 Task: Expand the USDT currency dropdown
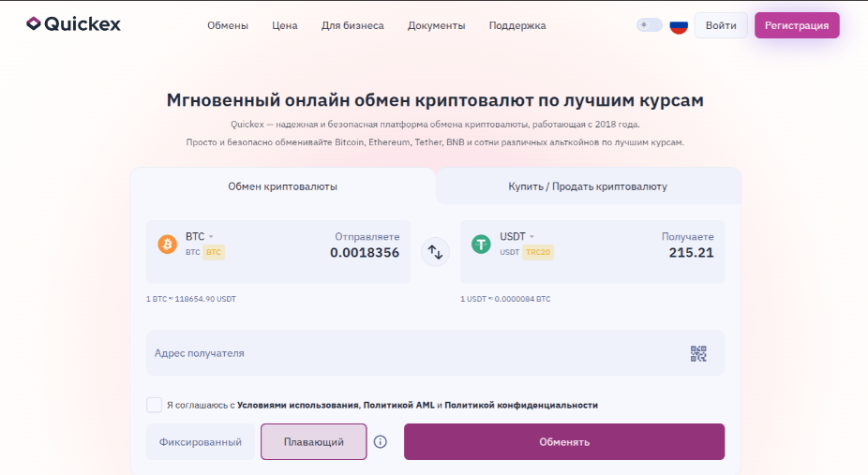(517, 237)
